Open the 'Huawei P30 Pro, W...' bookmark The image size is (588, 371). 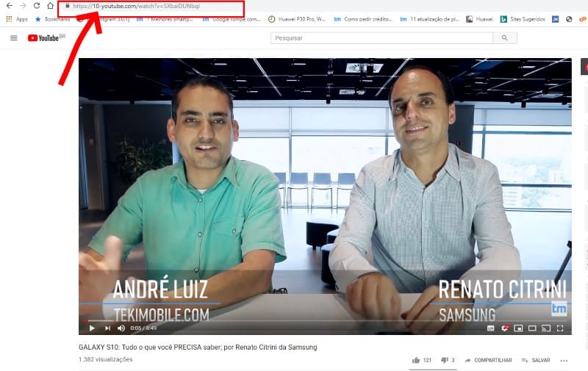tap(297, 19)
